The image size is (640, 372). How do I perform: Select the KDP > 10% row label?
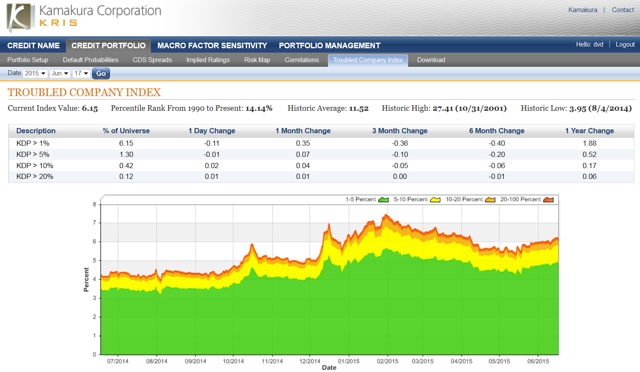(35, 165)
